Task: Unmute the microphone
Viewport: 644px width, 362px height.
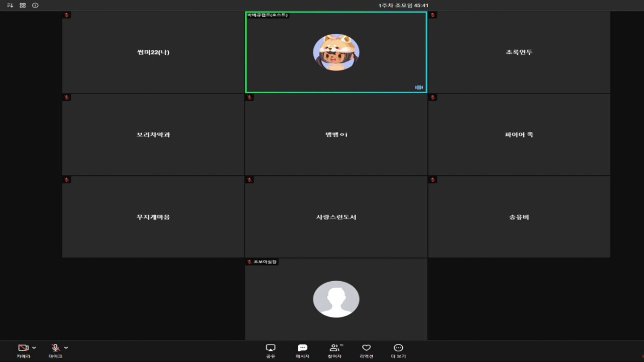Action: [55, 348]
